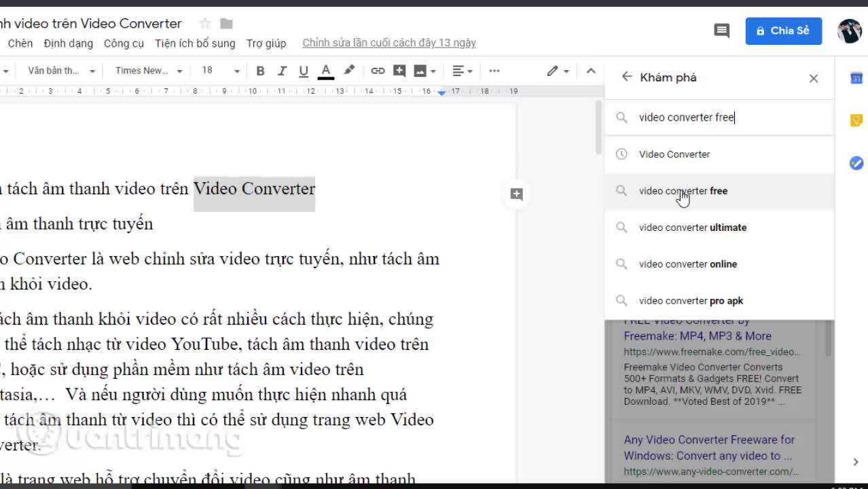Open Any Video Converter Freeware result
Image resolution: width=868 pixels, height=489 pixels.
tap(709, 448)
